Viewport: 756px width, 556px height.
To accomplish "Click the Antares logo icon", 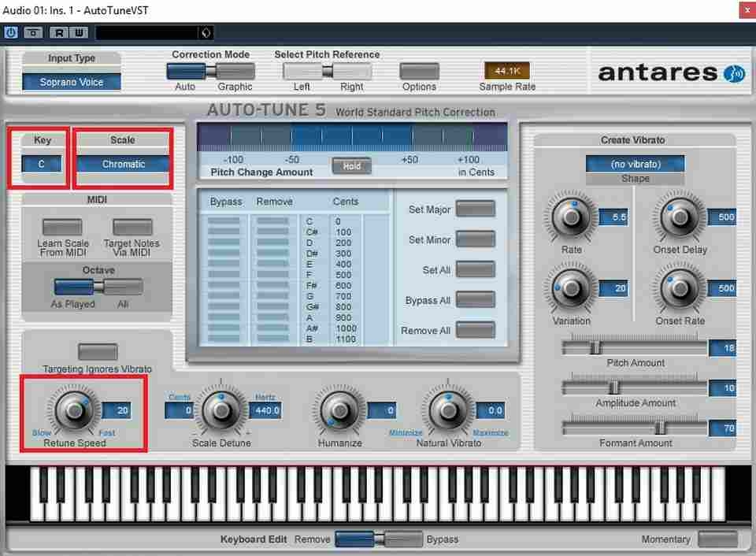I will coord(734,74).
